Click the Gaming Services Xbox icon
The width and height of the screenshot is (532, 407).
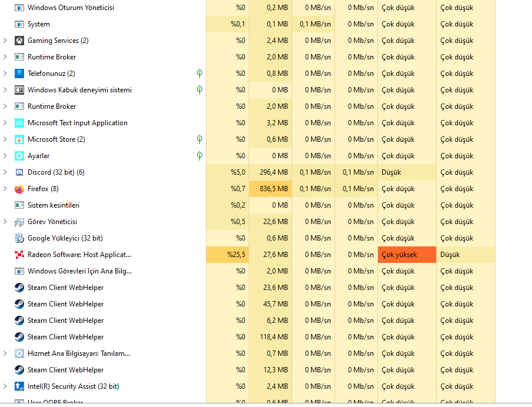click(19, 41)
